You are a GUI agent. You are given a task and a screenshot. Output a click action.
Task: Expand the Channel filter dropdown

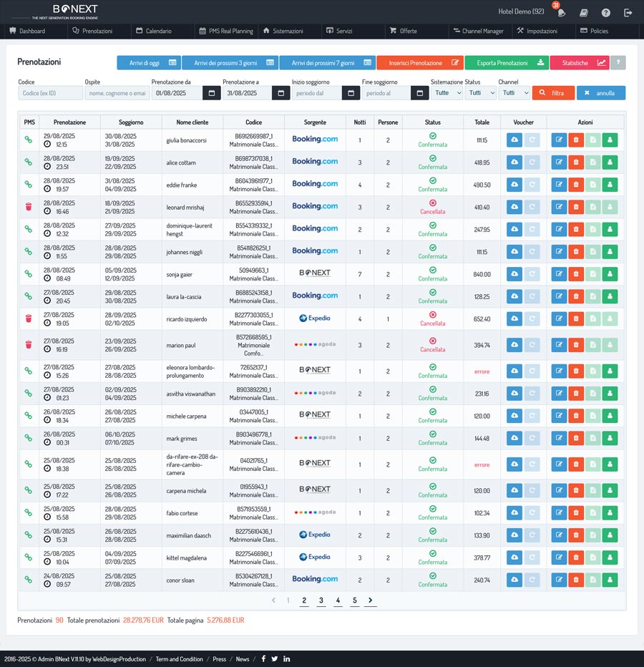(514, 93)
